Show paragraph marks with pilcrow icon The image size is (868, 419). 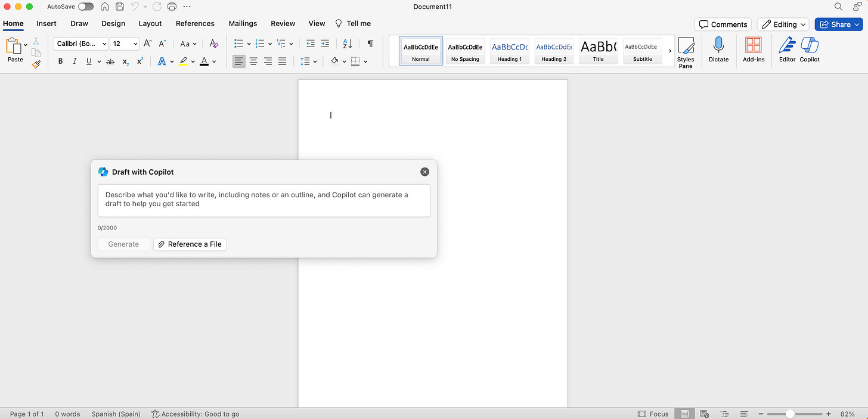(370, 44)
